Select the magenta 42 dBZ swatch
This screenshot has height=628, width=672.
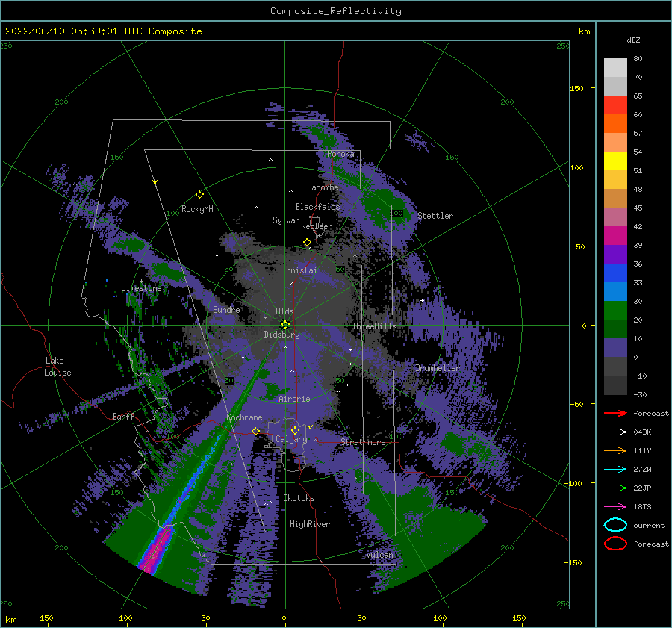point(615,235)
